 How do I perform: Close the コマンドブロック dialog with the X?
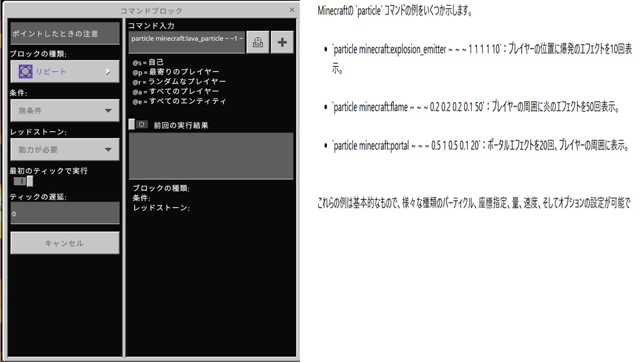(x=292, y=10)
